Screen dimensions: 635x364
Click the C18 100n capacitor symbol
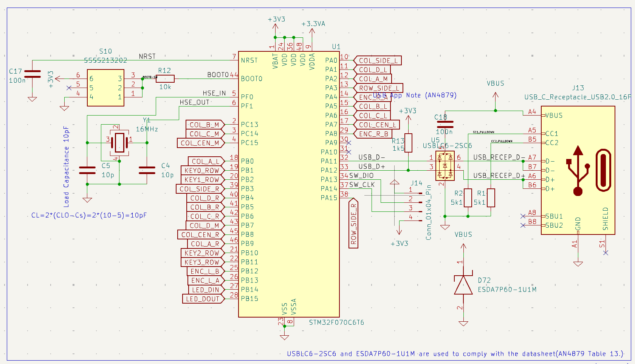pos(446,125)
